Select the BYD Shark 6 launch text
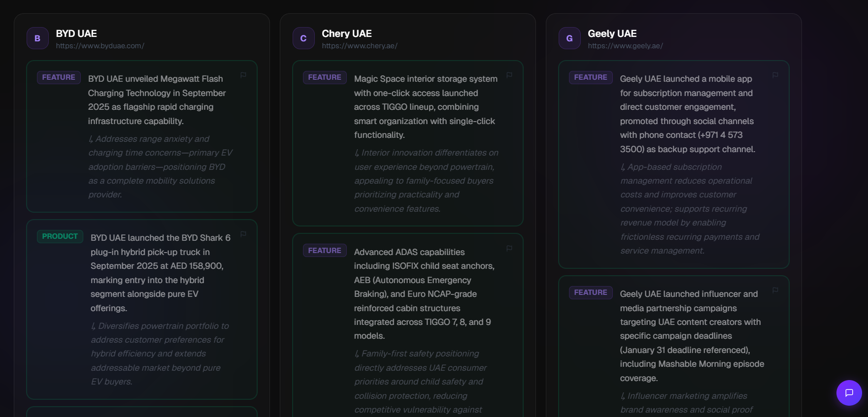Image resolution: width=868 pixels, height=417 pixels. 161,273
